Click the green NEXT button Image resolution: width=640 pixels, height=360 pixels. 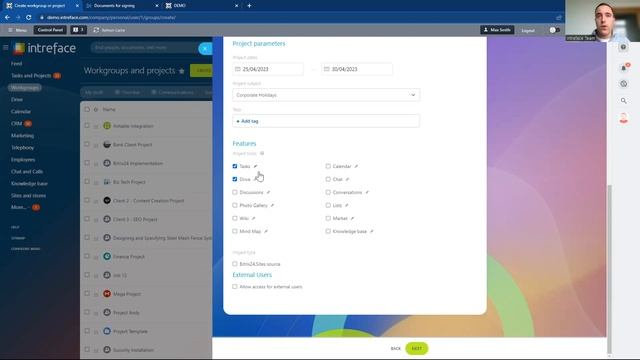417,349
